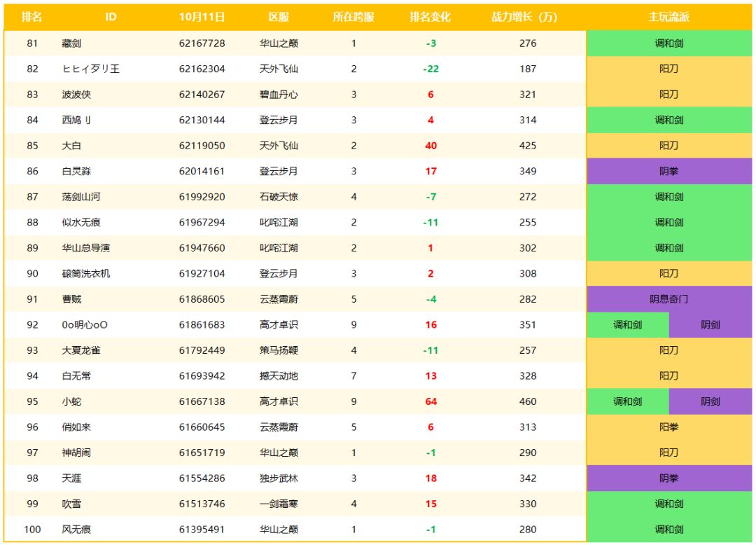Select player name 吹雪
Image resolution: width=756 pixels, height=545 pixels.
71,504
